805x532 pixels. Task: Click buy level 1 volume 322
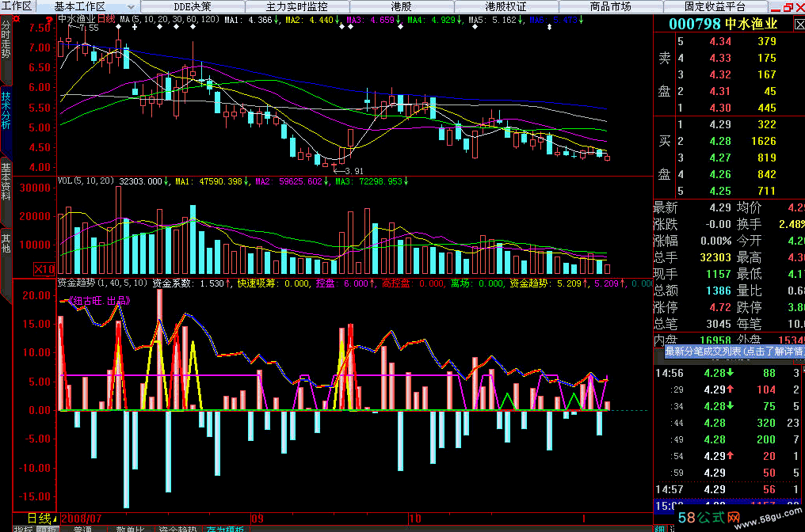(766, 124)
